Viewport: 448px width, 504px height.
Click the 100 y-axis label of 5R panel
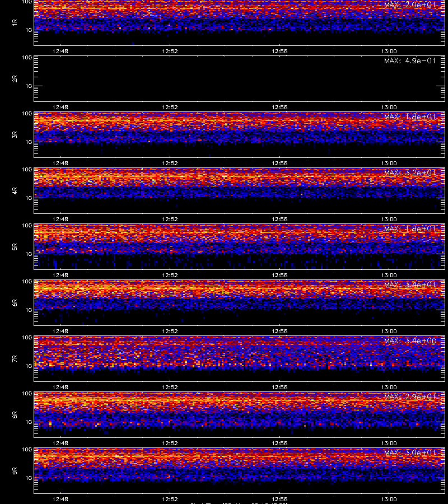point(27,226)
